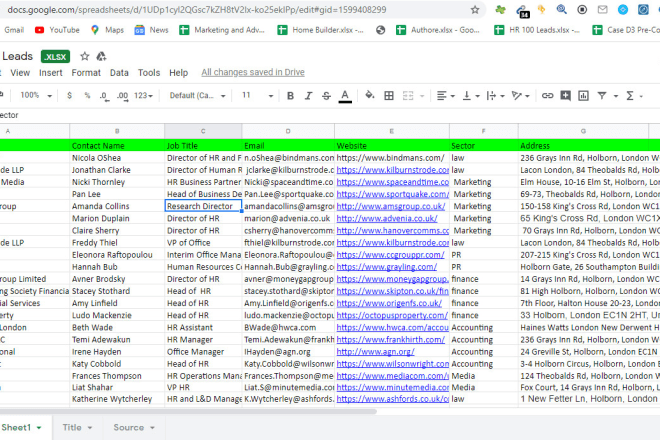660x440 pixels.
Task: Click the merge cells icon
Action: coord(408,96)
